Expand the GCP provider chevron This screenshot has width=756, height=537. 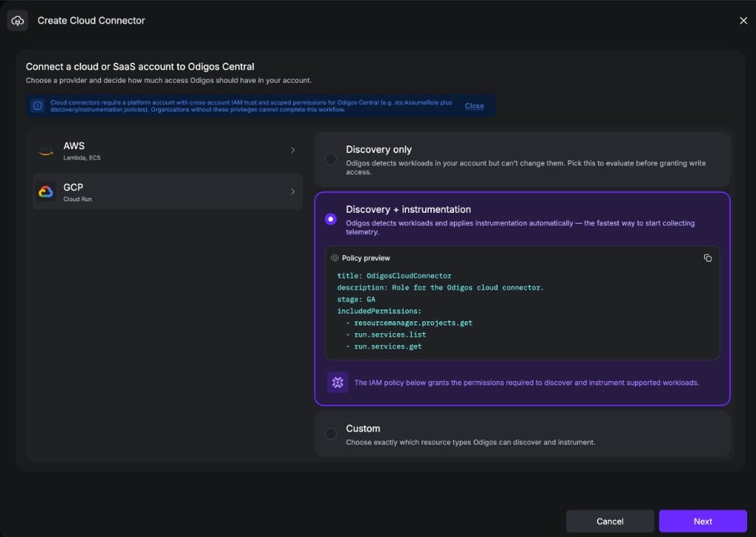click(292, 191)
